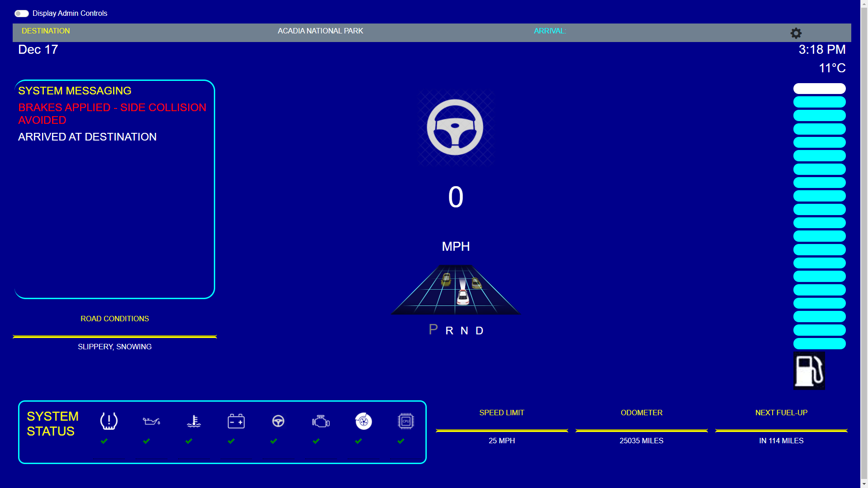Select the R reverse gear
This screenshot has width=868, height=488.
[449, 331]
